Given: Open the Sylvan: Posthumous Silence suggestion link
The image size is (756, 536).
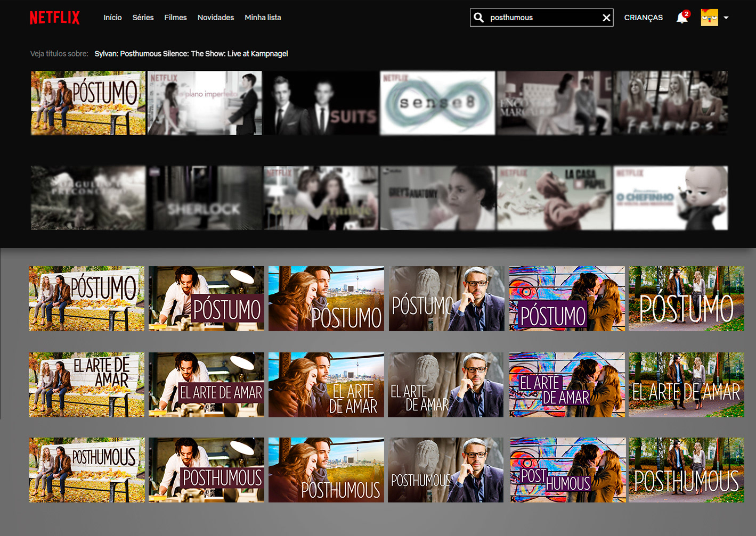Looking at the screenshot, I should pos(191,54).
